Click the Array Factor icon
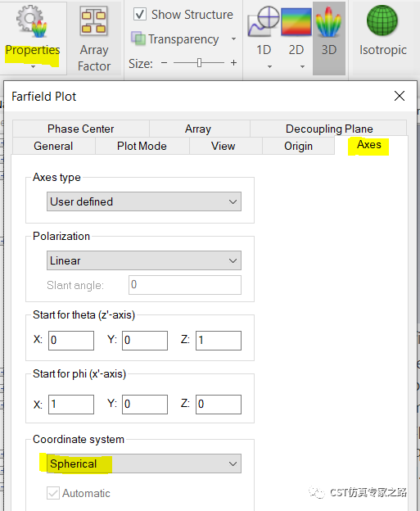420x511 pixels. click(94, 21)
